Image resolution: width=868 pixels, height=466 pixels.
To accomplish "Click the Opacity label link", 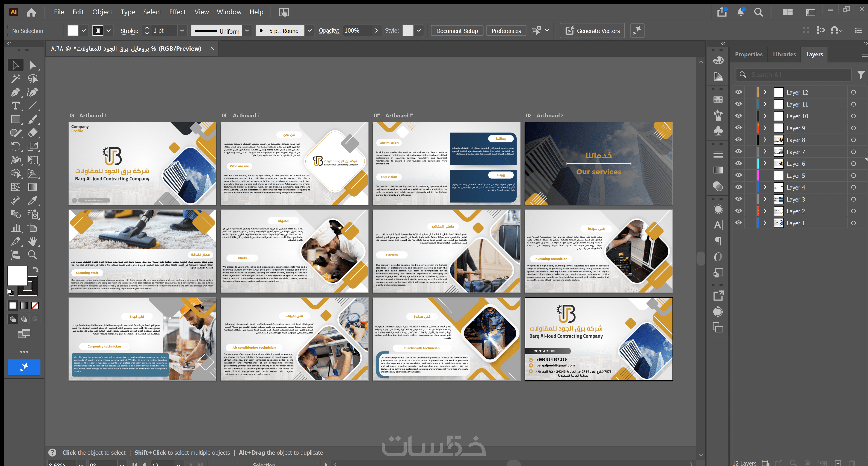I will click(x=329, y=31).
